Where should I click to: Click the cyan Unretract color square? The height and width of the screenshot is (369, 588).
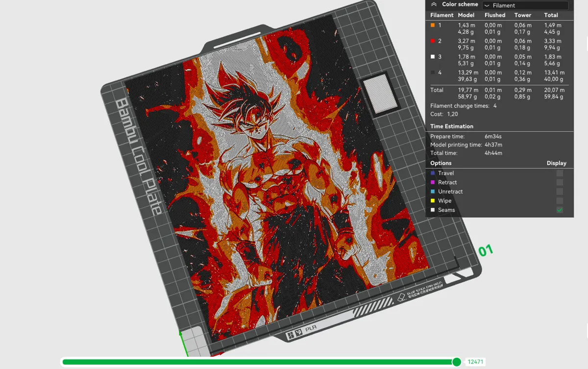click(433, 192)
